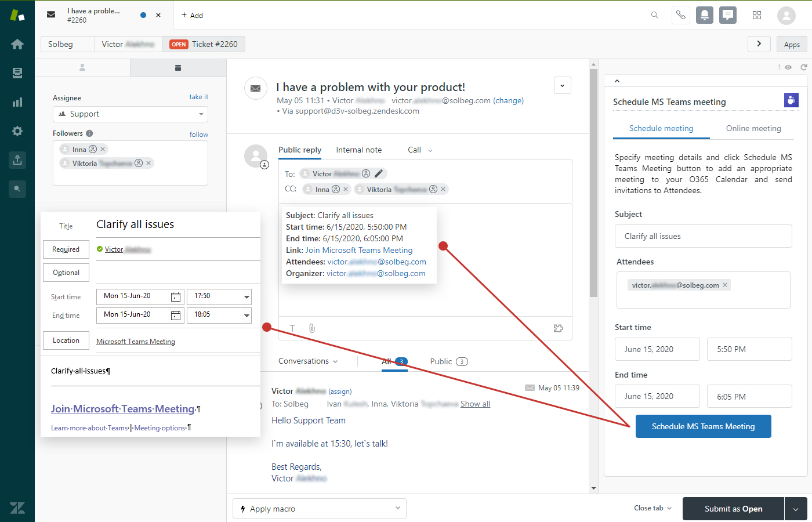Switch to the ticket fields panel tab
The image size is (812, 522).
pyautogui.click(x=178, y=68)
